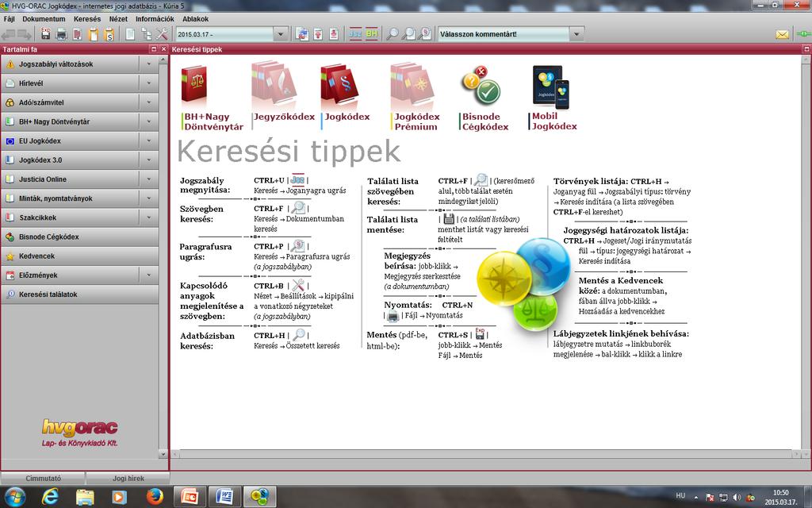Expand the Előzmények section arrow

(149, 275)
